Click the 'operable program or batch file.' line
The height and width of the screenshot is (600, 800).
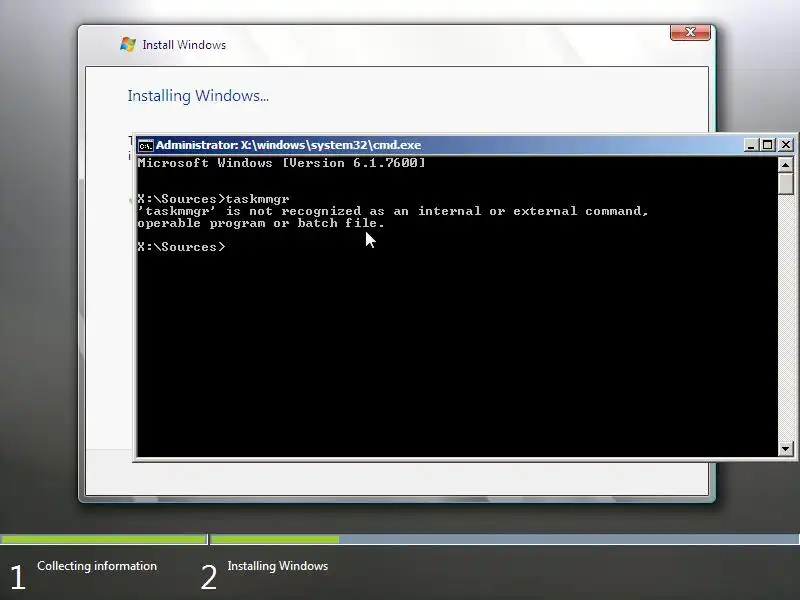pyautogui.click(x=261, y=223)
